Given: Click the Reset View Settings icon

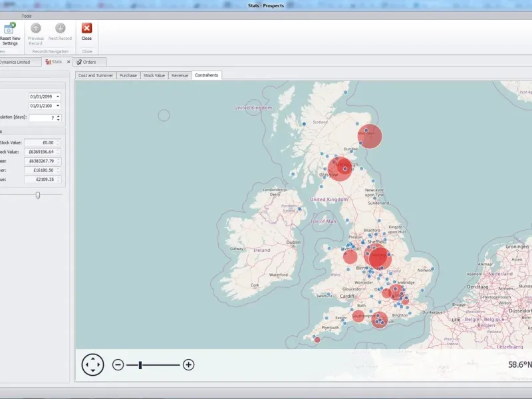Looking at the screenshot, I should 10,29.
